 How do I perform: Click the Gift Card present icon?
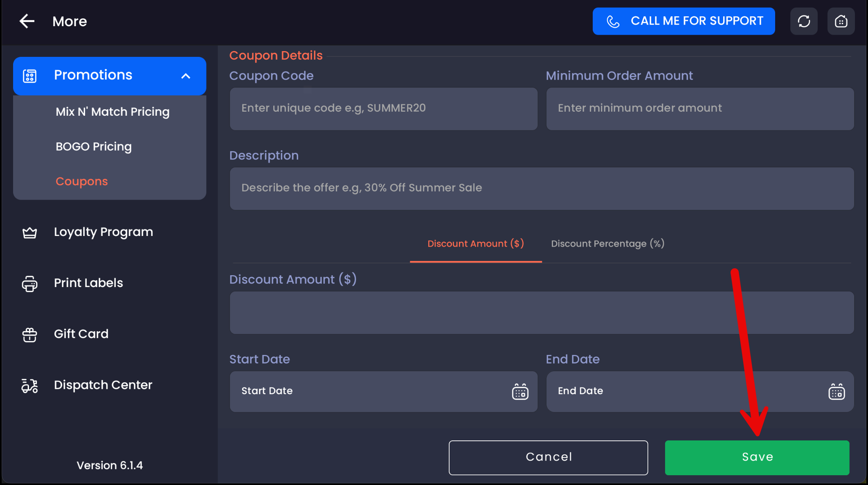click(29, 335)
